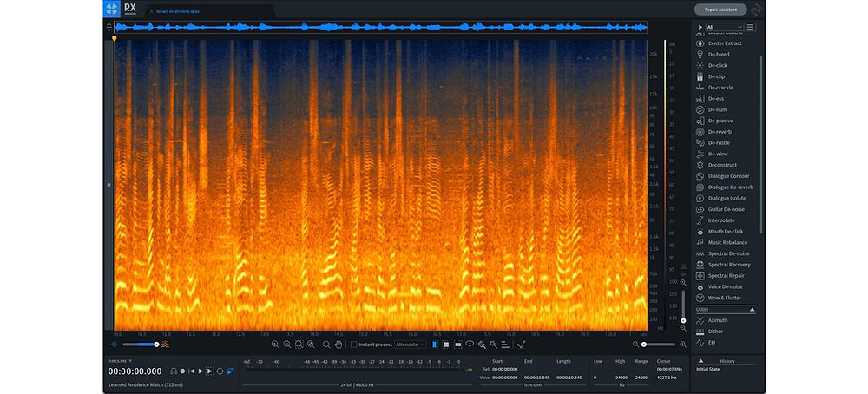The width and height of the screenshot is (868, 394).
Task: Enable the Instant process checkbox
Action: (x=353, y=345)
